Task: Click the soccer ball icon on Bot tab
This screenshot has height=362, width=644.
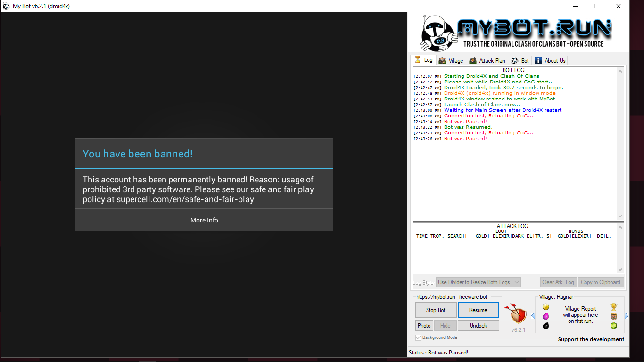Action: coord(514,60)
